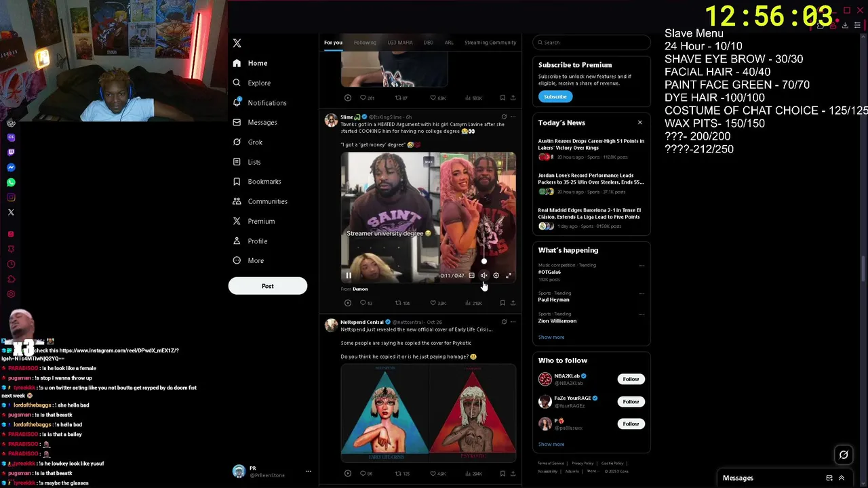868x488 pixels.
Task: Open the account menu next to PR
Action: [x=309, y=471]
